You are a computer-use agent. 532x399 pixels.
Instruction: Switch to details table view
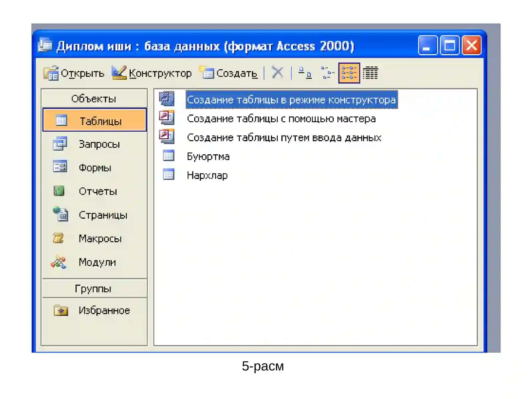point(370,73)
